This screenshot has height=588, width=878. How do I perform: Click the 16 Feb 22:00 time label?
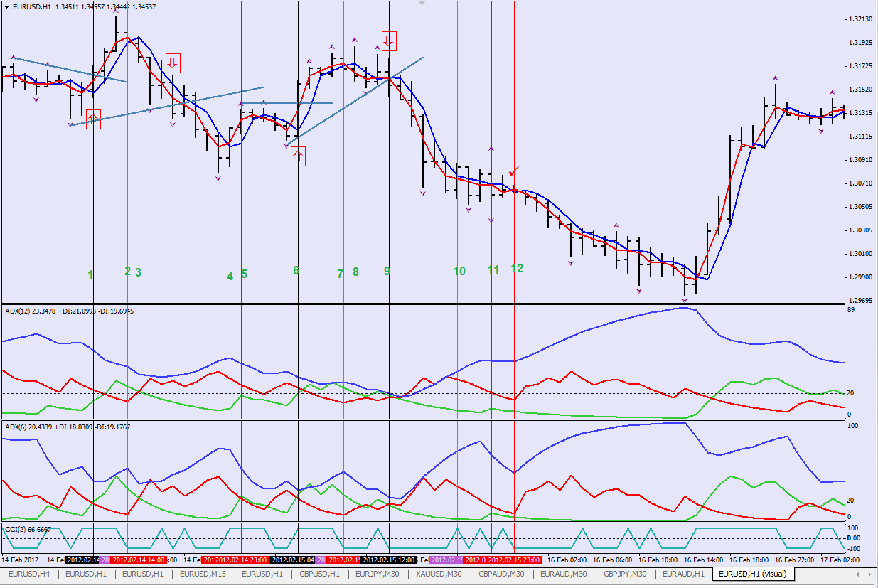794,560
